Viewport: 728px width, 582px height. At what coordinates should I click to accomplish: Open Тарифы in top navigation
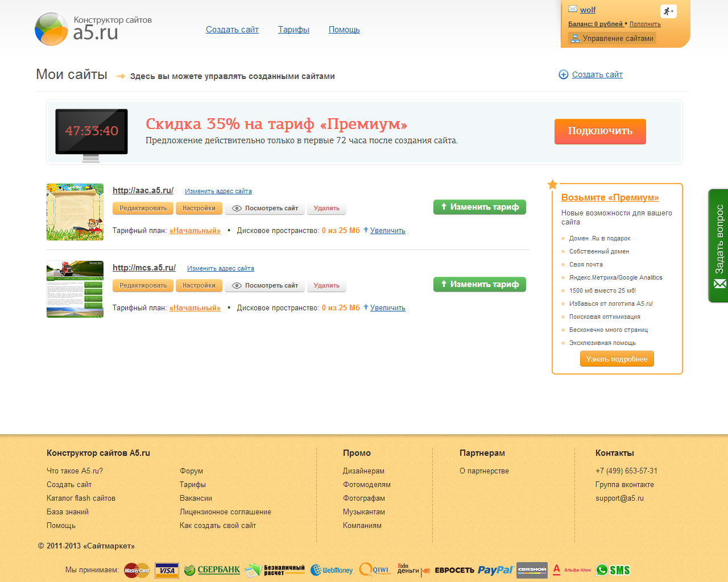click(x=293, y=30)
